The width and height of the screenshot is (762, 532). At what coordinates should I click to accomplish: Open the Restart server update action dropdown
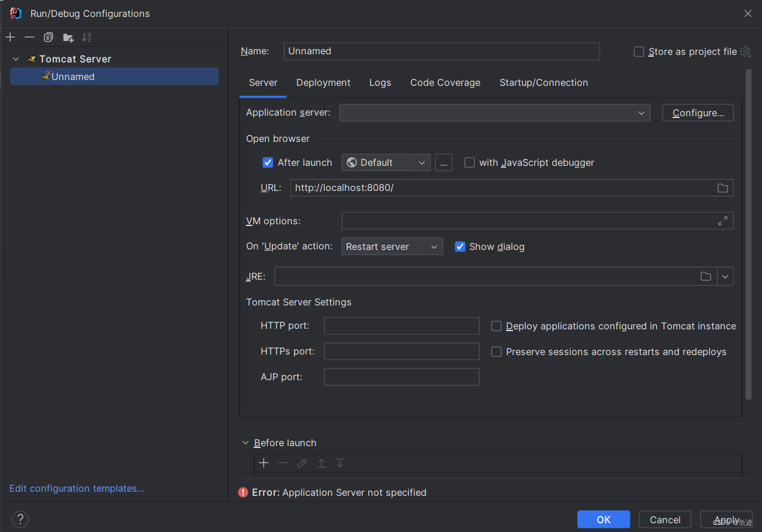[392, 246]
